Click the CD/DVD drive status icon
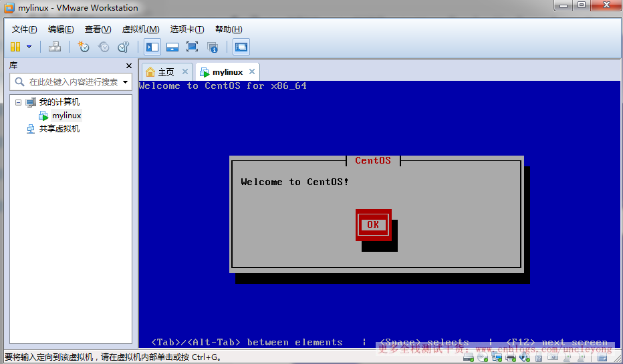This screenshot has width=623, height=364. [x=483, y=357]
